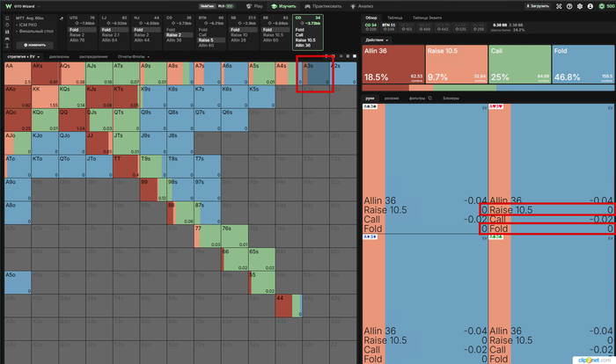Switch to the Практиковать tab
The image size is (616, 364).
323,6
